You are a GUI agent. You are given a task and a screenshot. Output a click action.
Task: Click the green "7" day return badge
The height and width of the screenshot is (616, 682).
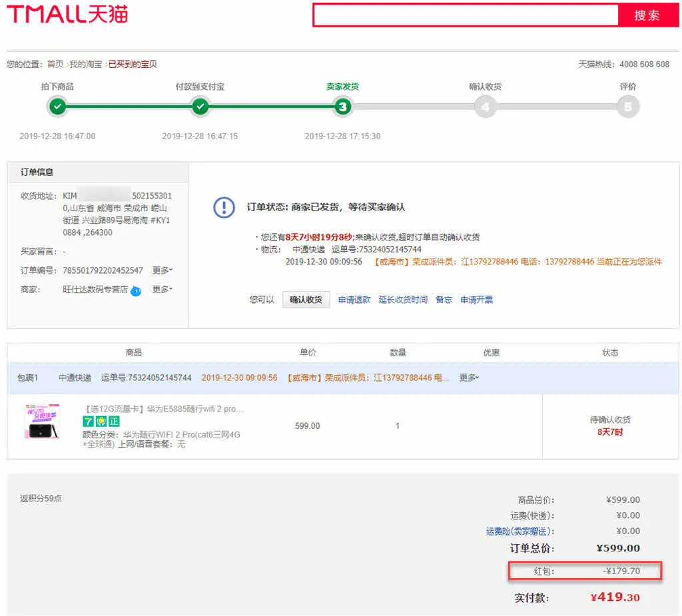coord(88,422)
